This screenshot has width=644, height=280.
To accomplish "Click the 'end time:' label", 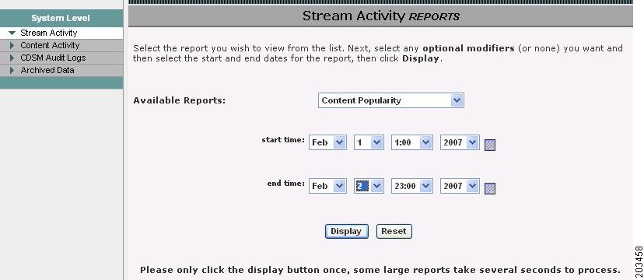I will (286, 183).
